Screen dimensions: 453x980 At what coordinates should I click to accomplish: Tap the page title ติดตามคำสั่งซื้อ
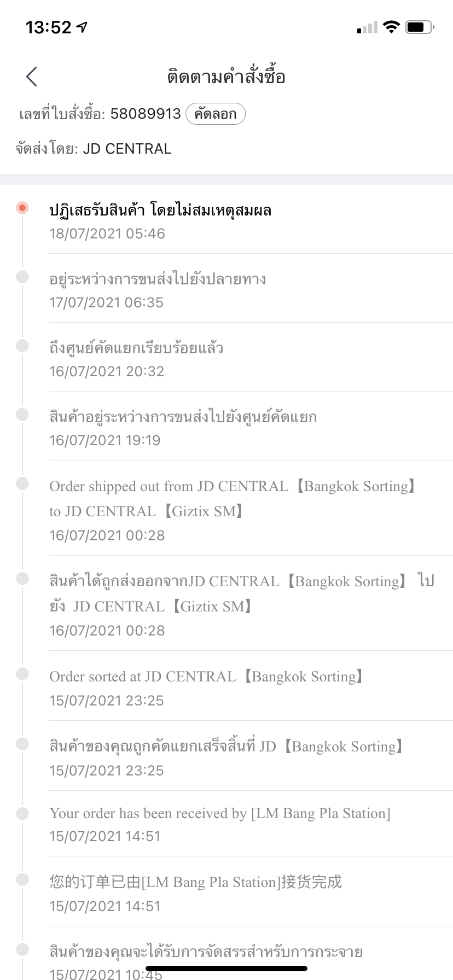[226, 77]
